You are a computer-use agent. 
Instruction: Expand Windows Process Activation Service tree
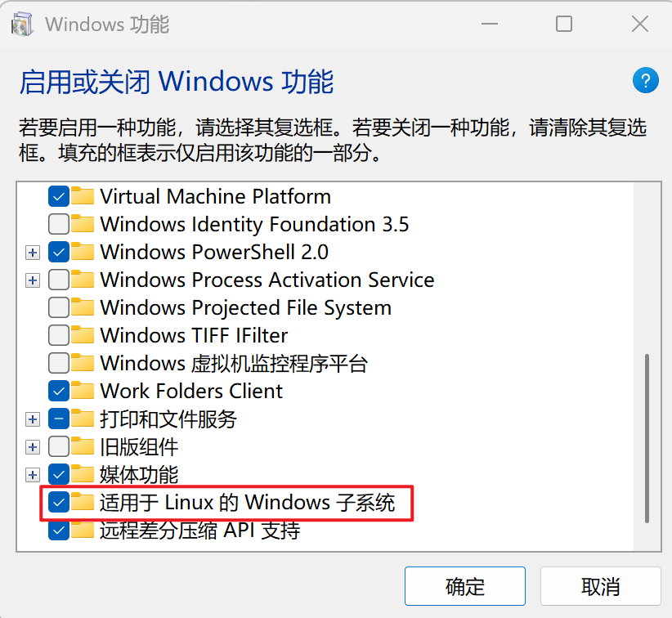coord(33,280)
